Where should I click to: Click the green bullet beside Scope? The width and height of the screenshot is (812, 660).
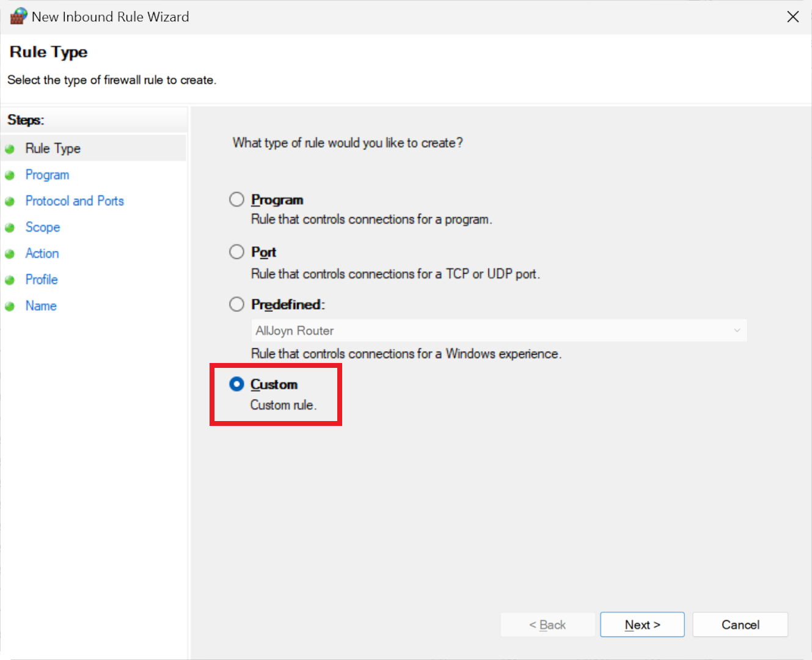click(10, 228)
